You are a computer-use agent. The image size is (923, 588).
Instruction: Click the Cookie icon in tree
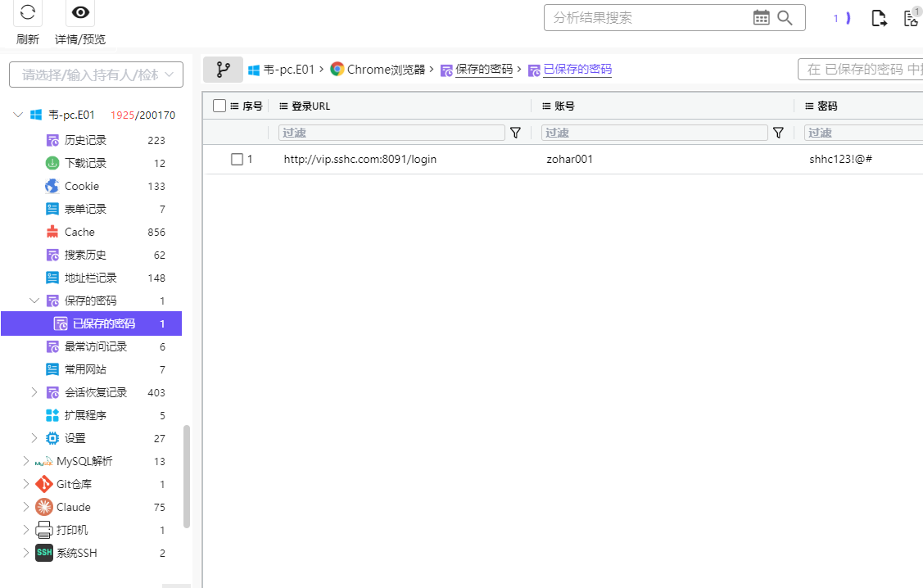(x=52, y=186)
